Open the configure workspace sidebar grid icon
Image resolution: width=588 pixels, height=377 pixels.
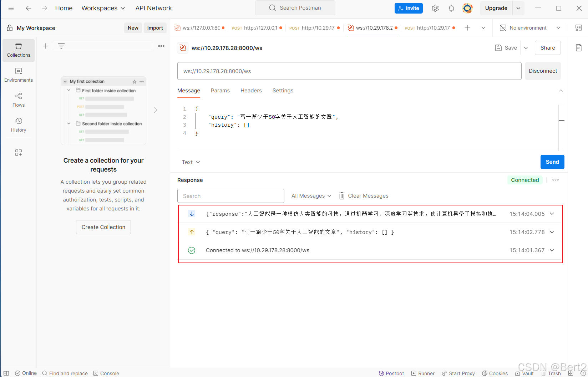tap(19, 153)
